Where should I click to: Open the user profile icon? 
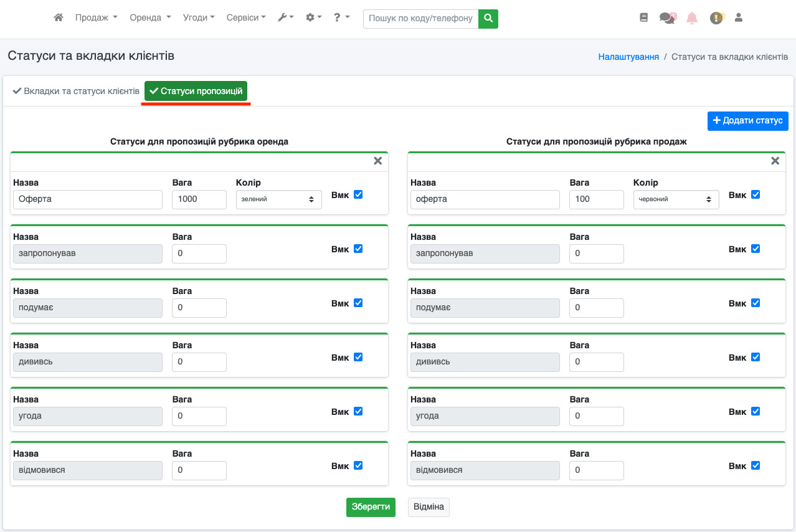739,18
